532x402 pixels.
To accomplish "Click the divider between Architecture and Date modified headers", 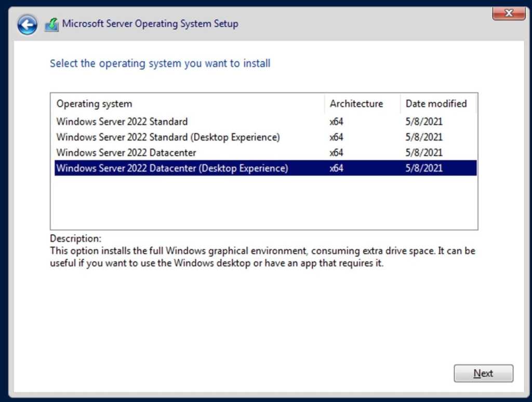I will coord(400,103).
